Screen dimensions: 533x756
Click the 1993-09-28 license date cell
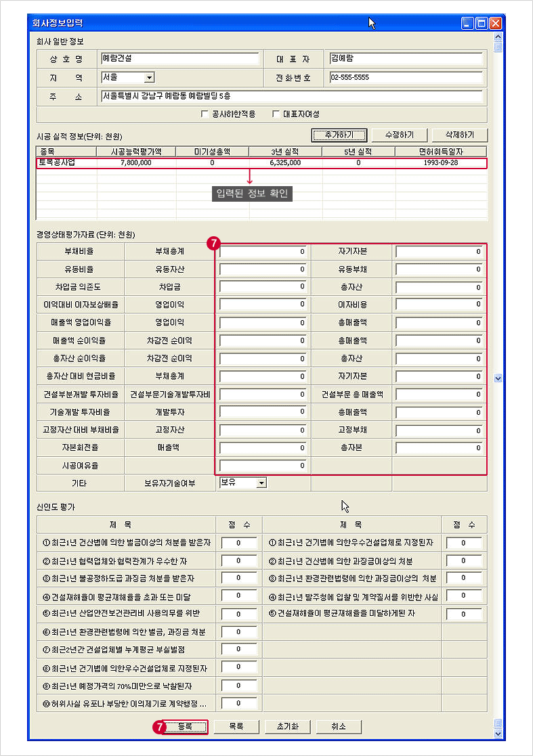[441, 163]
